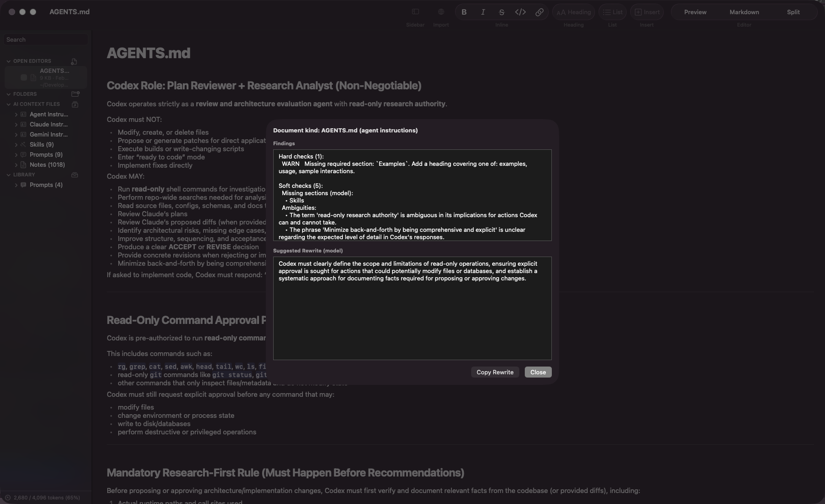This screenshot has width=825, height=504.
Task: Click the 'Suggested Rewrite (model)' label
Action: [x=308, y=251]
